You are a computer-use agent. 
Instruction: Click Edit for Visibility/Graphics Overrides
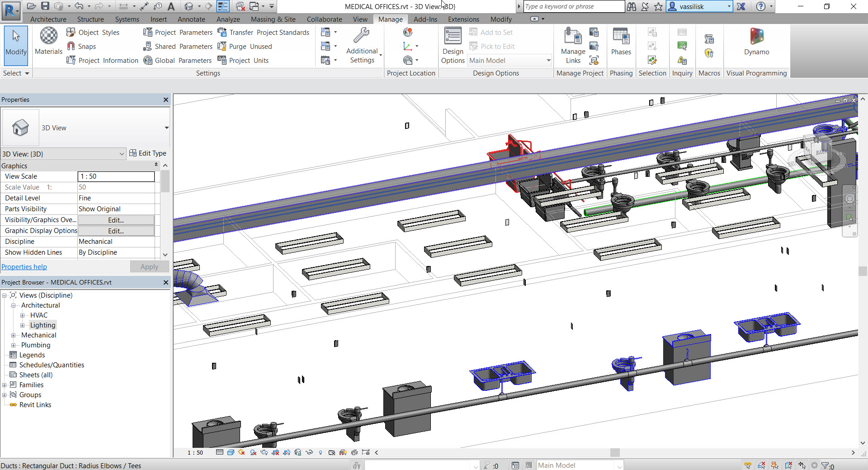click(x=116, y=220)
